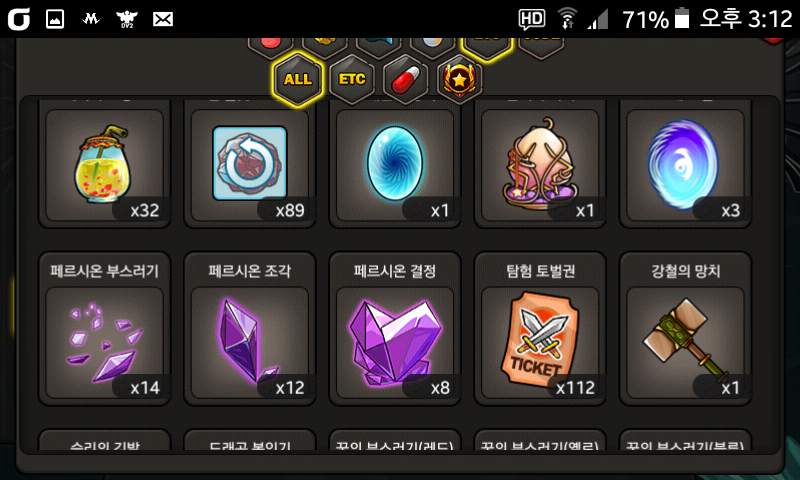Select the refresh arrow stone item x89
Image resolution: width=800 pixels, height=480 pixels.
tap(249, 164)
